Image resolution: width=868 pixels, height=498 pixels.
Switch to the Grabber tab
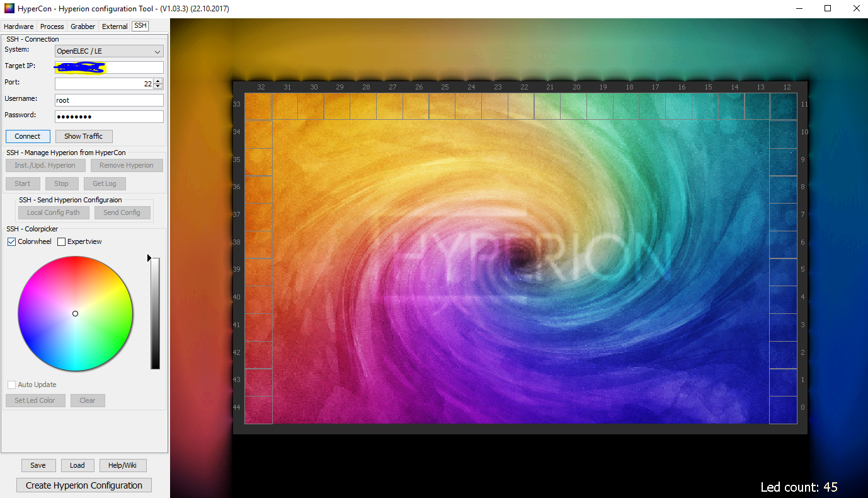tap(83, 26)
